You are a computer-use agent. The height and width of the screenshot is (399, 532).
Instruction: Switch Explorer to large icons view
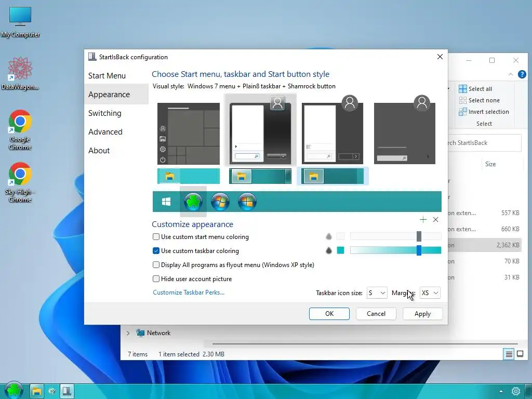[x=520, y=354]
